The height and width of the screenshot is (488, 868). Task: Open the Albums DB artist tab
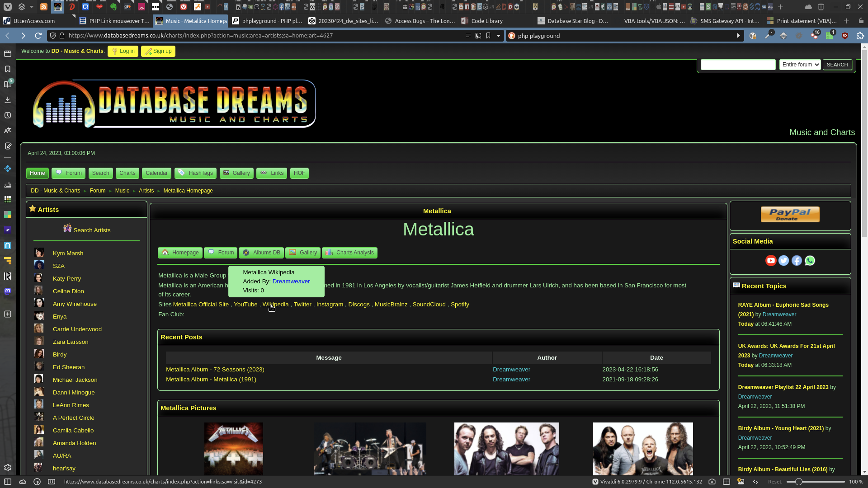tap(261, 253)
